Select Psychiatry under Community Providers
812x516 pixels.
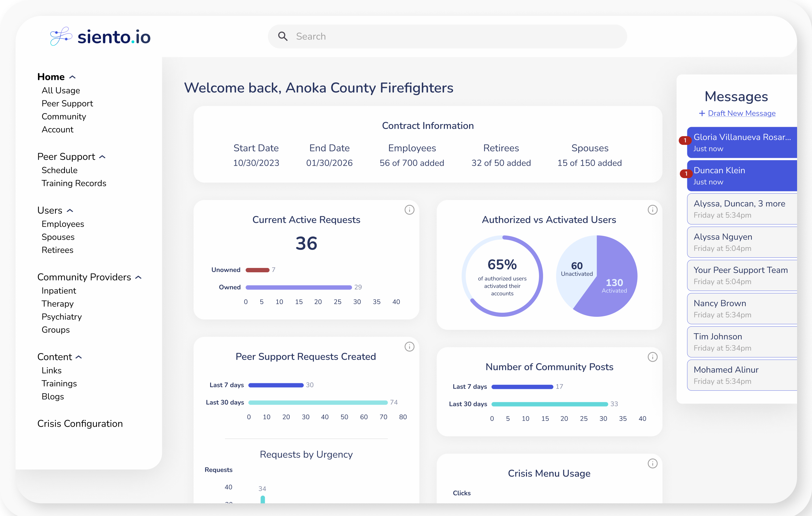62,317
